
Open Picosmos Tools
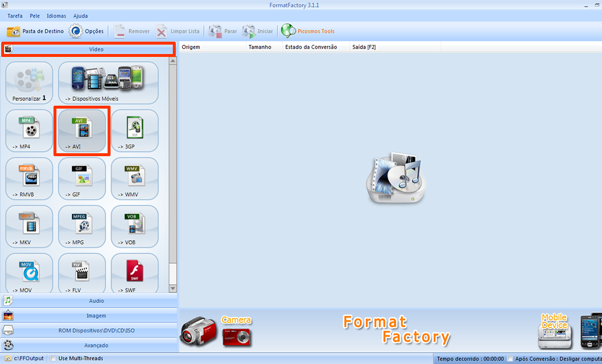tap(307, 31)
